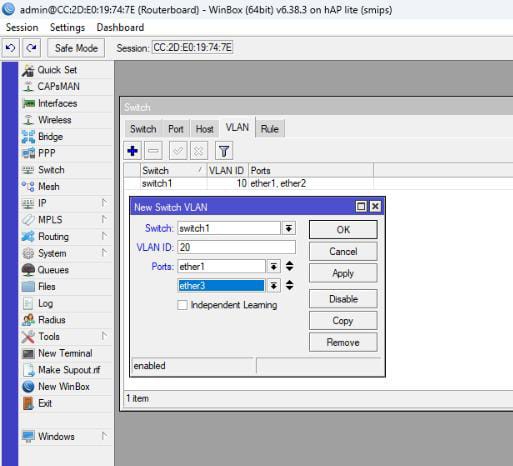Enable the Independent Learning checkbox
This screenshot has height=466, width=513.
click(182, 305)
